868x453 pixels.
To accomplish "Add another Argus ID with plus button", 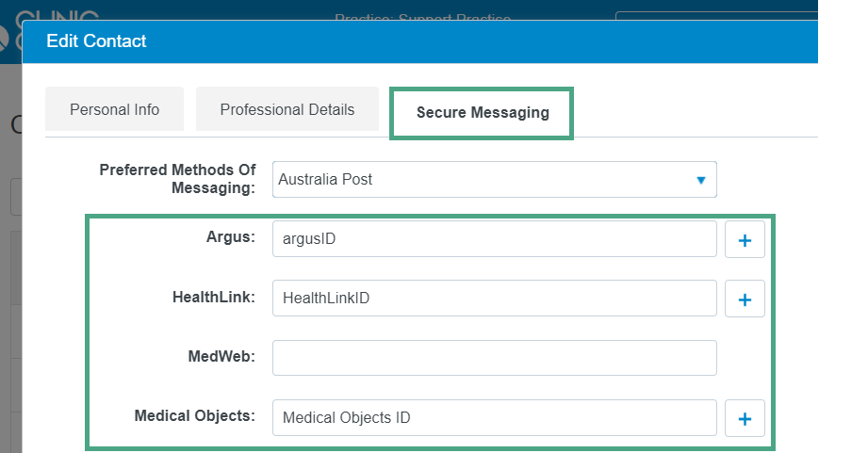I will click(x=745, y=239).
